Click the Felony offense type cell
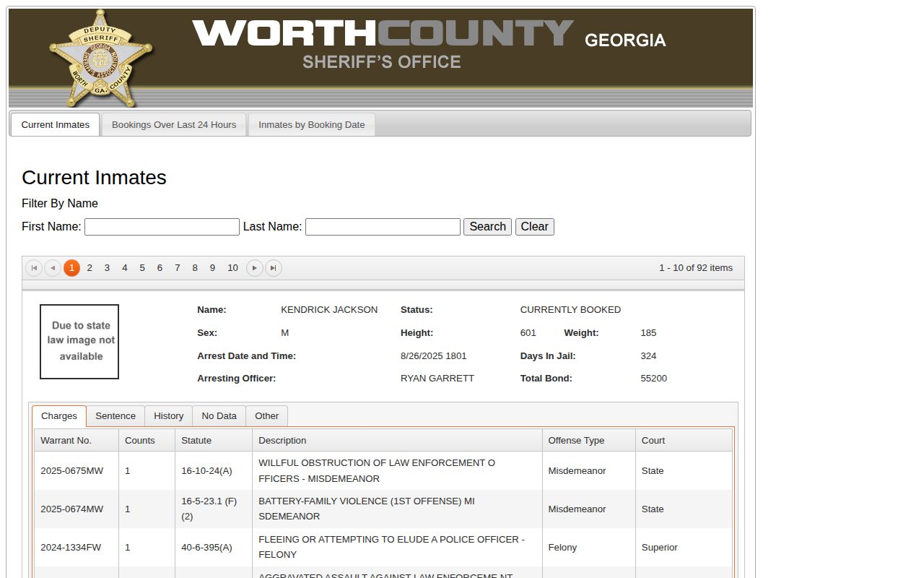924x578 pixels. click(x=589, y=548)
